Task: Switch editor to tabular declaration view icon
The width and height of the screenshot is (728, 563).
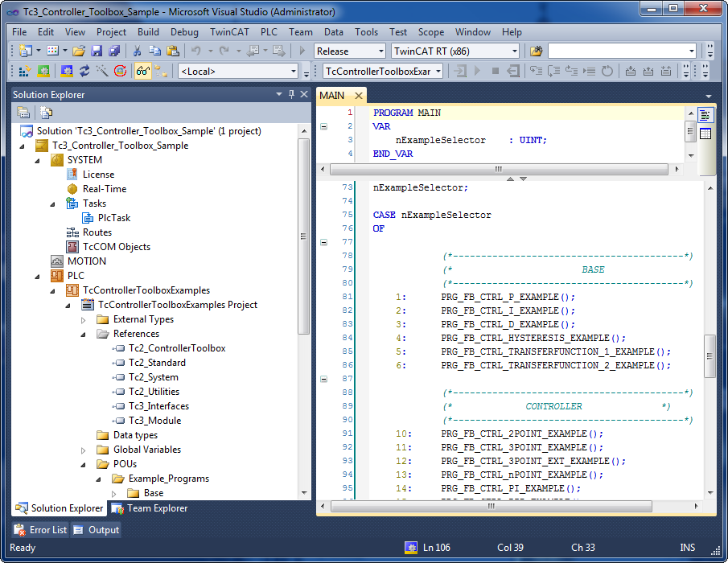Action: pyautogui.click(x=705, y=134)
